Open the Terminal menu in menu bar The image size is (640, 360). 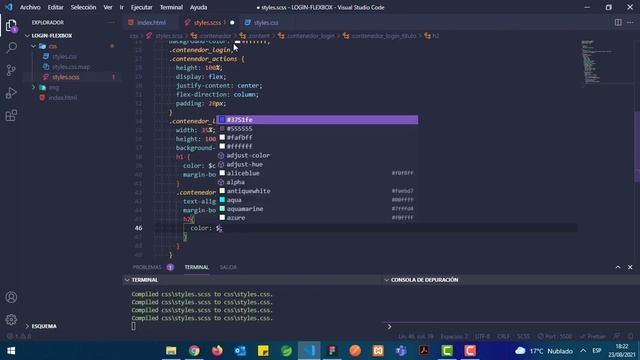[x=171, y=7]
